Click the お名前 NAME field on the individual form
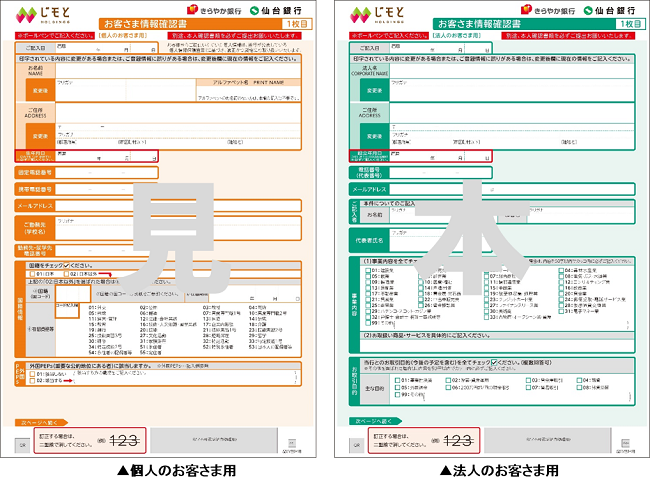650x487 pixels. pyautogui.click(x=178, y=70)
